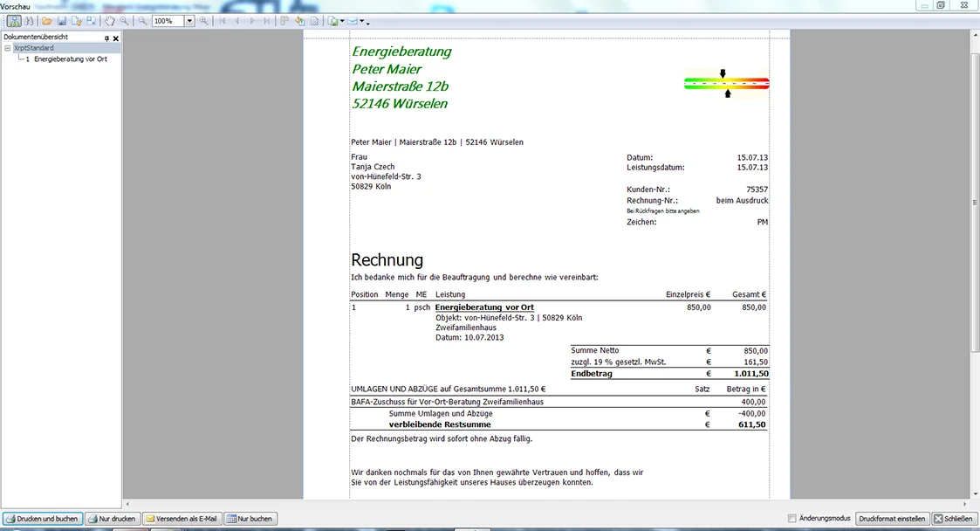Image resolution: width=980 pixels, height=531 pixels.
Task: Click Versenden als E-Mail button
Action: pos(182,519)
